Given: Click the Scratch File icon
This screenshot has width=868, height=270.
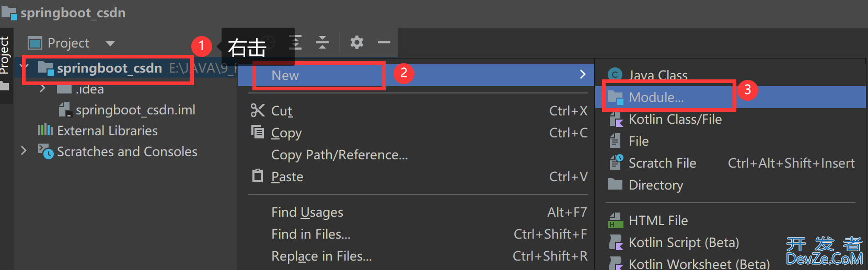Looking at the screenshot, I should point(616,163).
